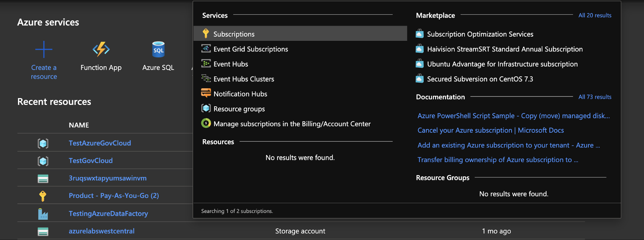Screen dimensions: 644x240
Task: Click the TestingAzureDataFactory factory icon
Action: (43, 214)
